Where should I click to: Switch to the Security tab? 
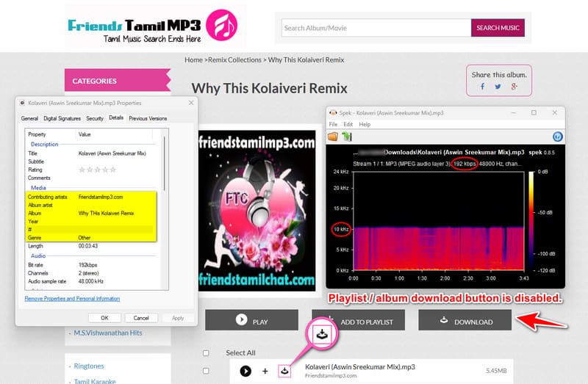pyautogui.click(x=95, y=118)
